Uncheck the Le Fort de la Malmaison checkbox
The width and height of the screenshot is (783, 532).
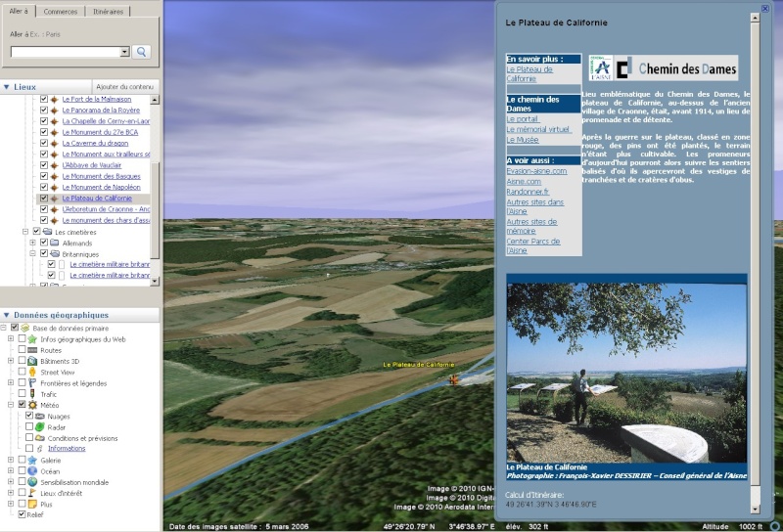click(43, 100)
